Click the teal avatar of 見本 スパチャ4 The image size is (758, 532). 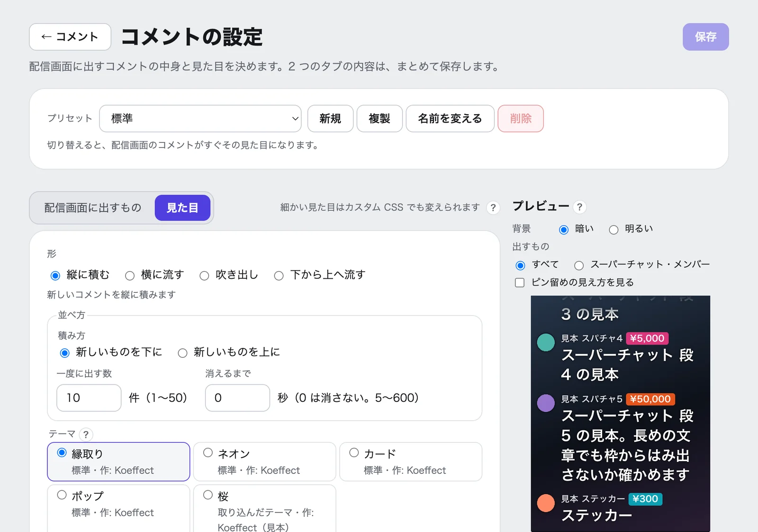click(546, 342)
